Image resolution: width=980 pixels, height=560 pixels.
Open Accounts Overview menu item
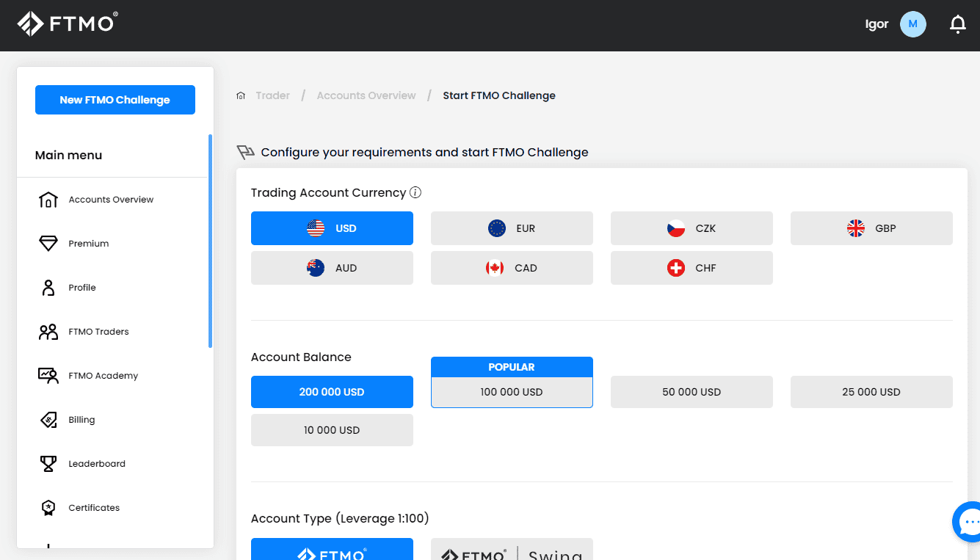[112, 200]
